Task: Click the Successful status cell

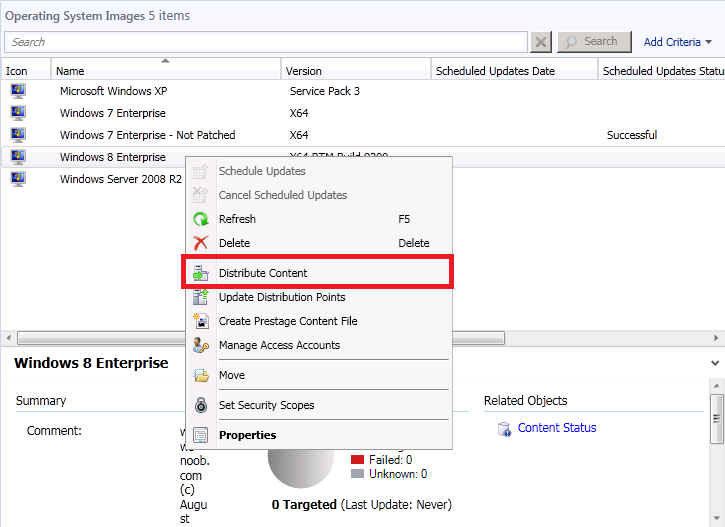Action: point(632,135)
